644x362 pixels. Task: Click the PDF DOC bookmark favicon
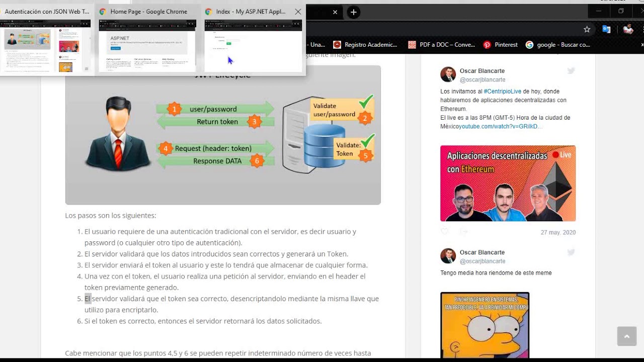tap(412, 45)
